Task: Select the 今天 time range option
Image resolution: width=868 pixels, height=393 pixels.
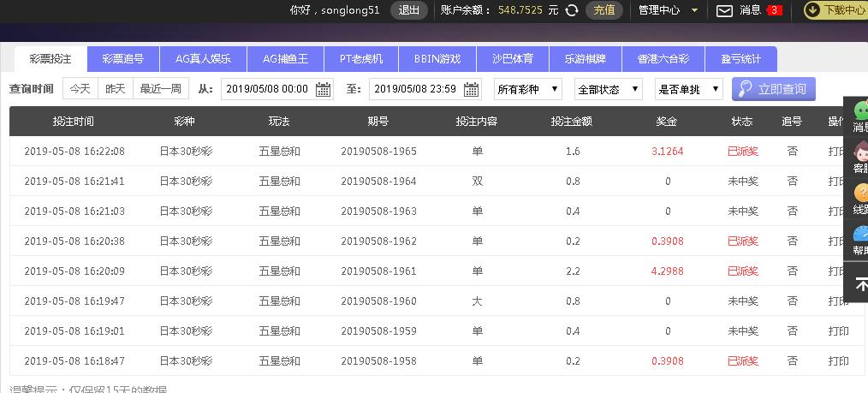Action: [80, 89]
